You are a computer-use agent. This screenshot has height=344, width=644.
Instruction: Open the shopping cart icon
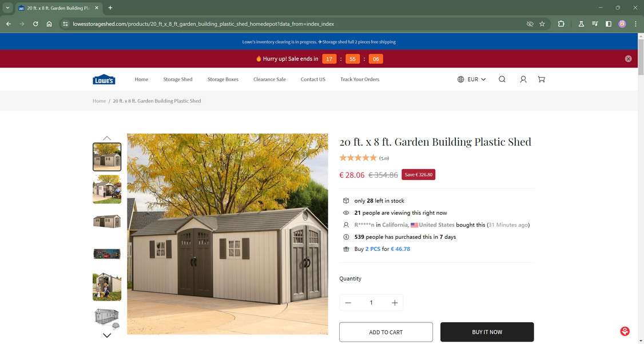[541, 79]
